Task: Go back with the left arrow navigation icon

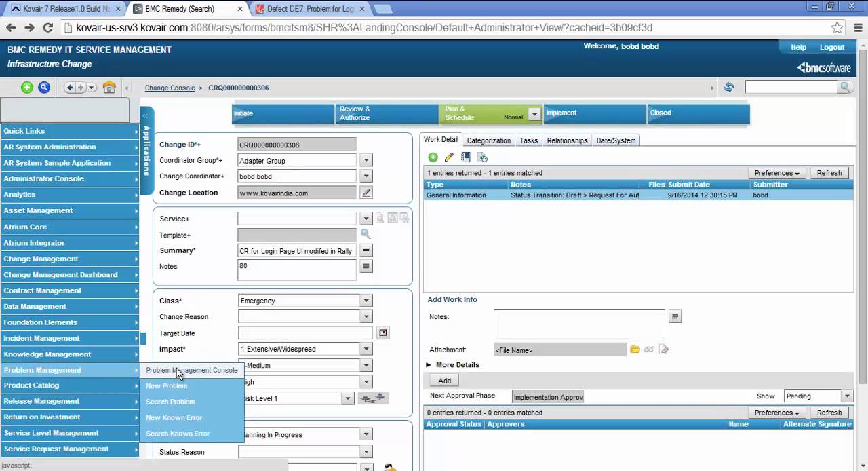Action: (70, 88)
